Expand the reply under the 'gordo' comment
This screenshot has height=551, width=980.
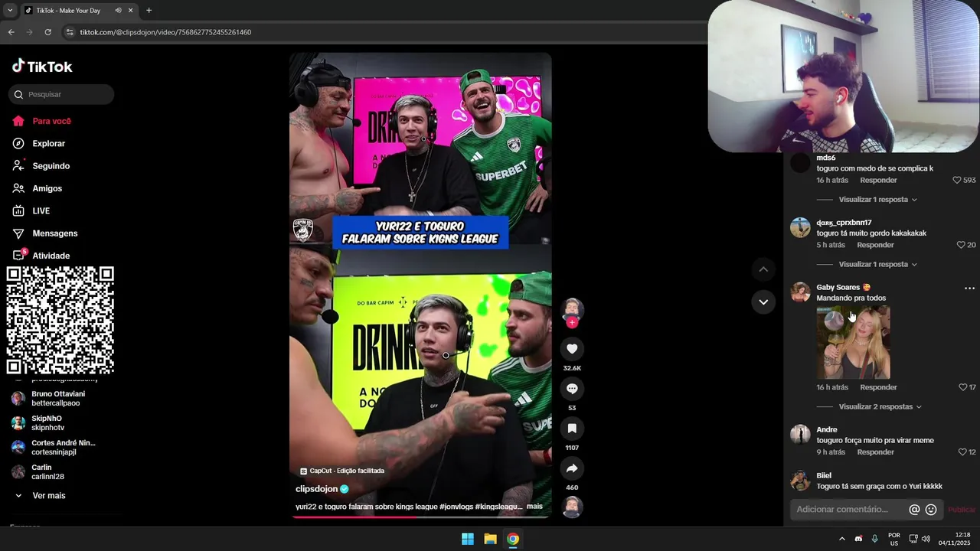coord(877,265)
